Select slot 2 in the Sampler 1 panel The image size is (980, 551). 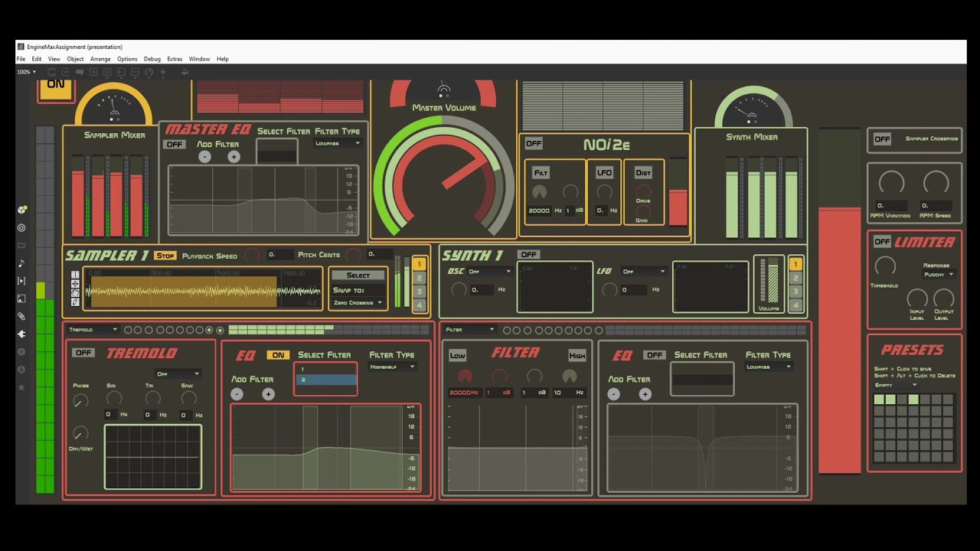pyautogui.click(x=419, y=278)
